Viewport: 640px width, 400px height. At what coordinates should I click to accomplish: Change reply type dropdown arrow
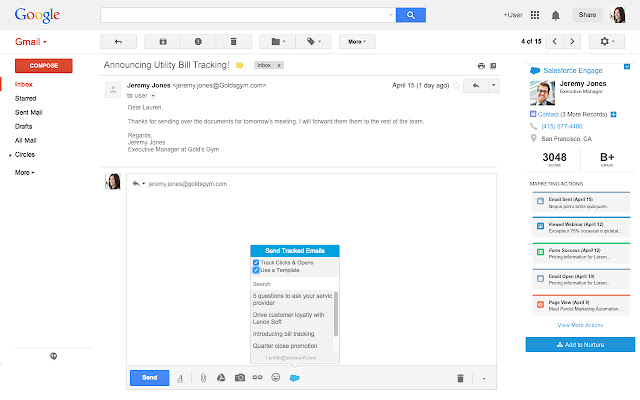pyautogui.click(x=144, y=184)
